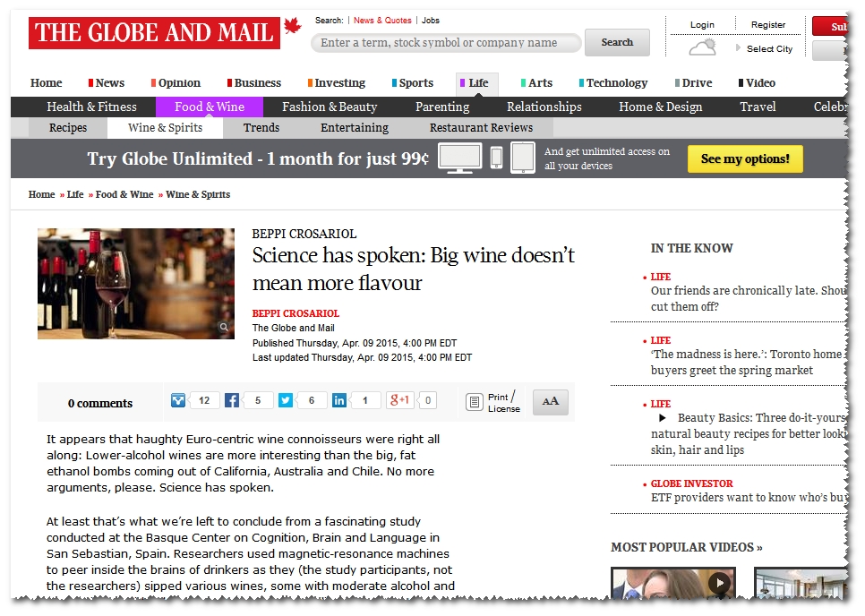Image resolution: width=865 pixels, height=616 pixels.
Task: Open the Wine & Spirits sub-tab
Action: tap(165, 127)
